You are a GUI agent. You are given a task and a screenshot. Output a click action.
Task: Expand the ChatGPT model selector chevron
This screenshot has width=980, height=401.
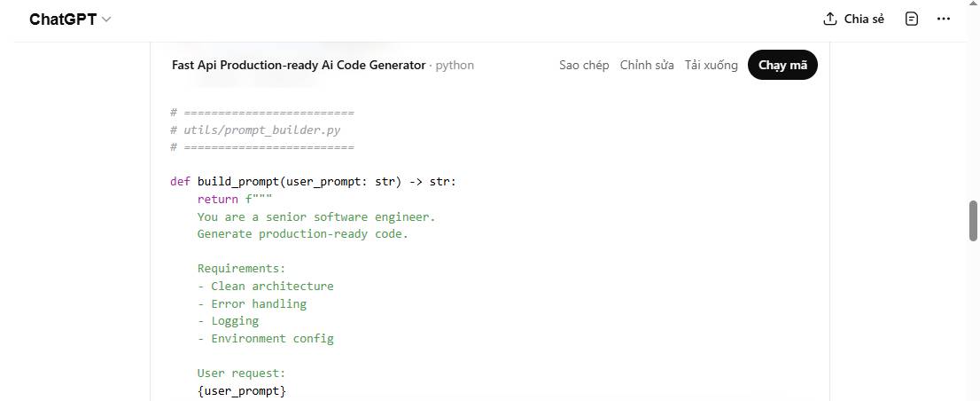(x=107, y=20)
